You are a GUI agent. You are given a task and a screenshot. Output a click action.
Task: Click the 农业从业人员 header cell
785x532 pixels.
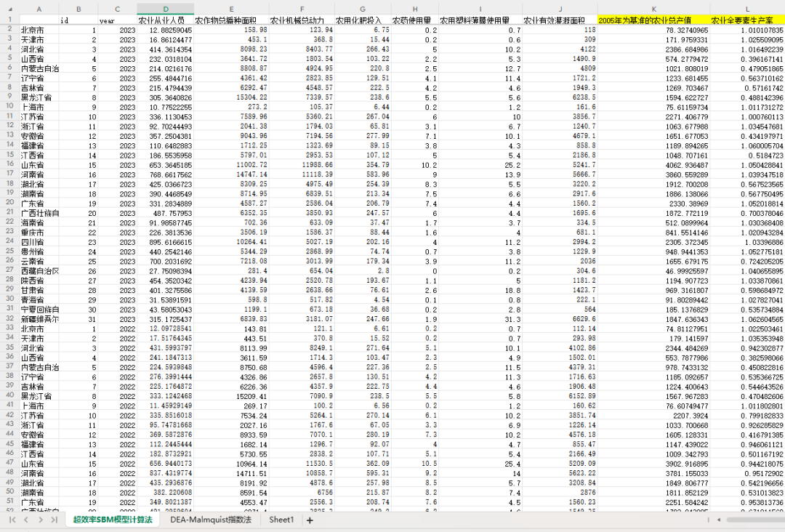tap(166, 20)
